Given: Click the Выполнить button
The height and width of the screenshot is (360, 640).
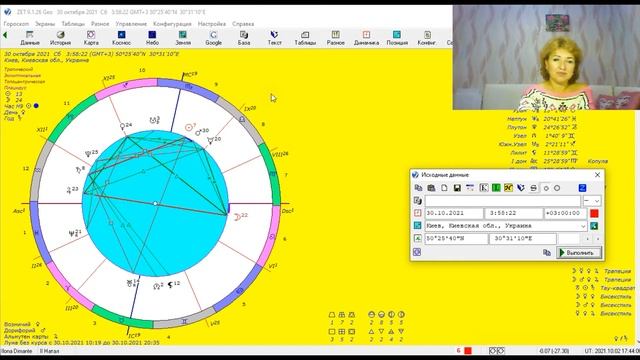Looking at the screenshot, I should tap(579, 253).
